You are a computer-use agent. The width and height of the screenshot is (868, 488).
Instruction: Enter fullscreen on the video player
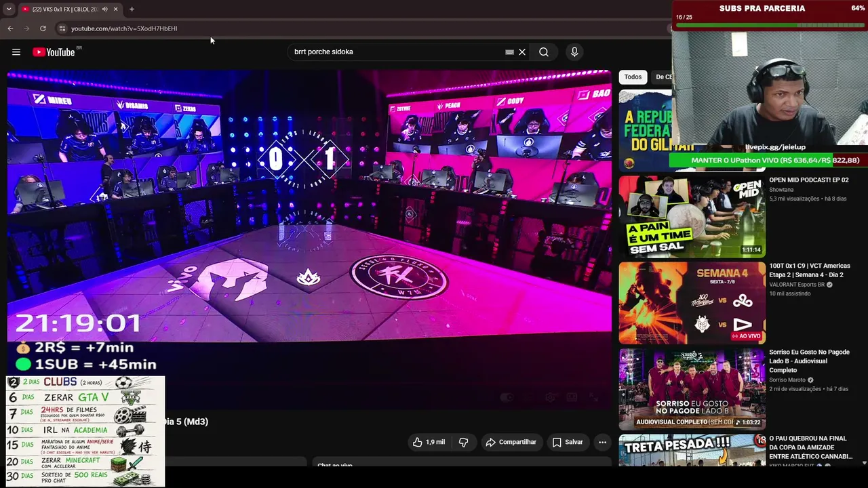[594, 397]
